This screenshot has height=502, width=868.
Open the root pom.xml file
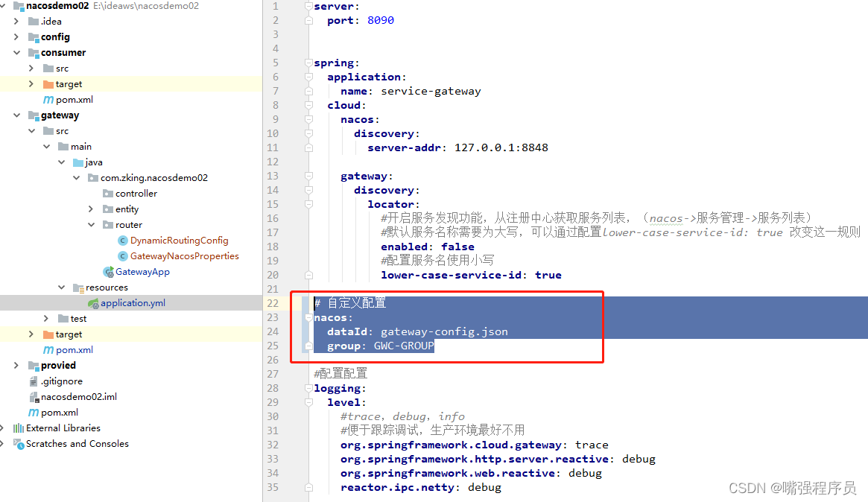pos(59,413)
